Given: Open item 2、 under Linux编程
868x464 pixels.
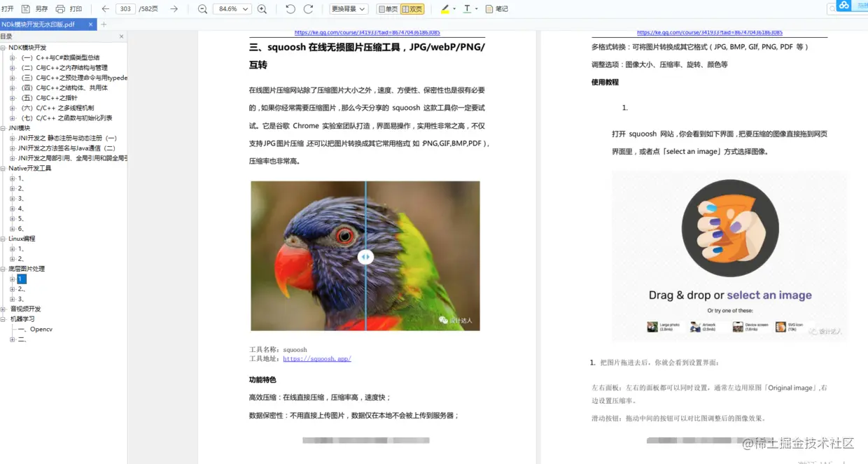Looking at the screenshot, I should [x=22, y=259].
